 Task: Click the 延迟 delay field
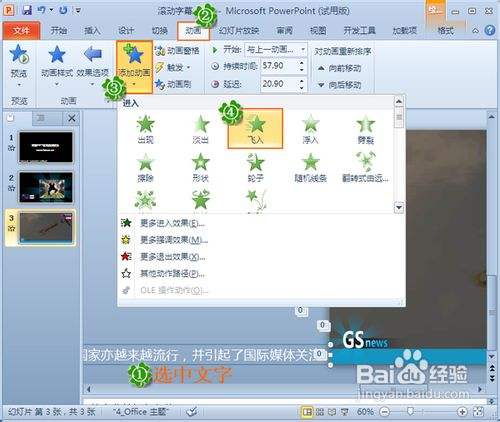point(279,84)
